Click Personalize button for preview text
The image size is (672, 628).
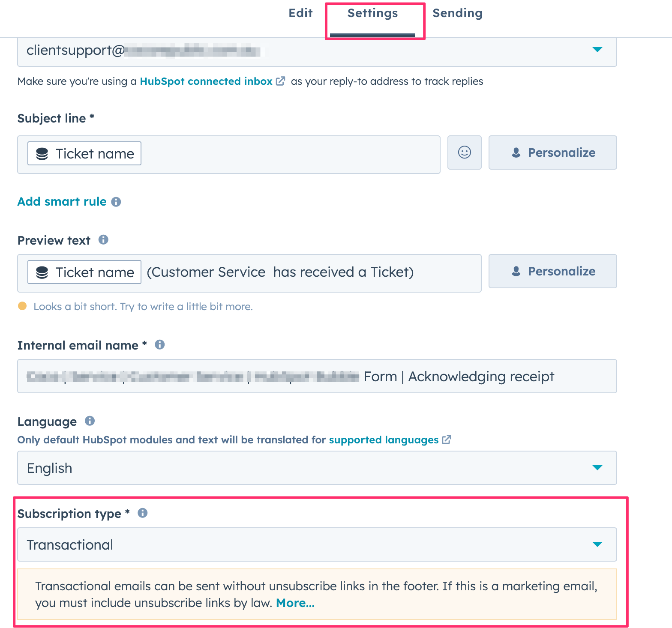552,271
